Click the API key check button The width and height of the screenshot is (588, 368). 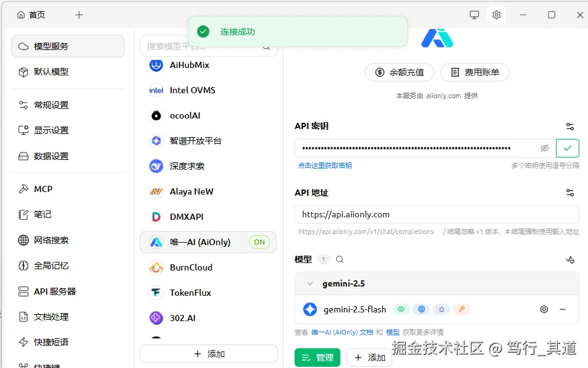(x=568, y=148)
